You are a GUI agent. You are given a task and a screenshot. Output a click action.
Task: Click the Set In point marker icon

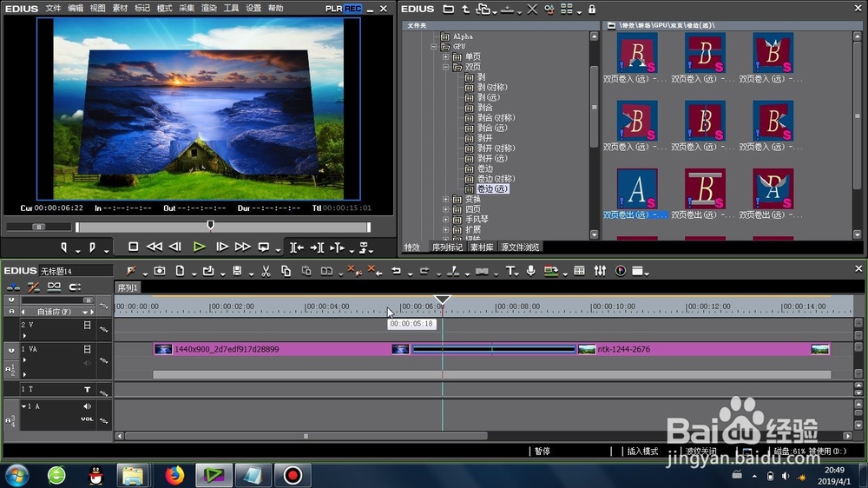64,247
